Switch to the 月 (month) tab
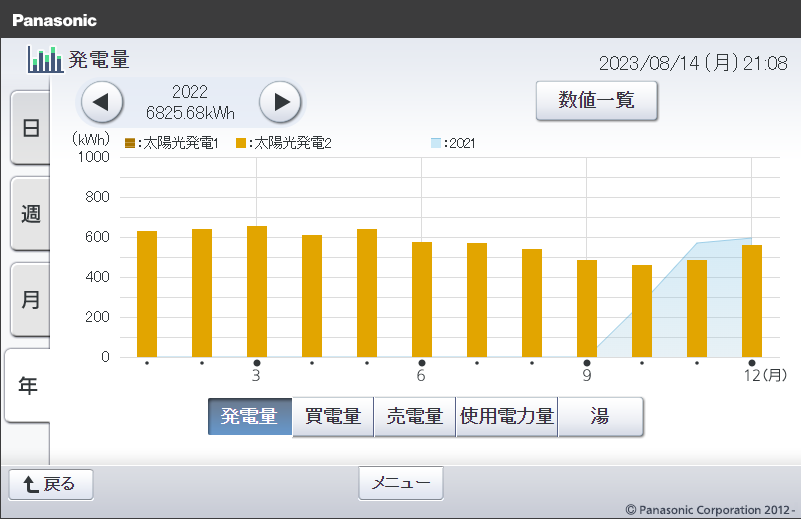 (x=30, y=299)
